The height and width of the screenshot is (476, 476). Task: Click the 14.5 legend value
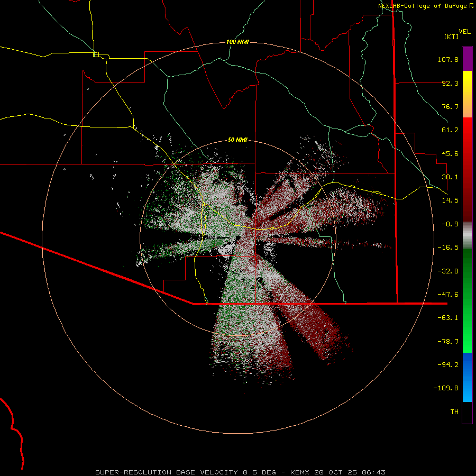point(450,200)
